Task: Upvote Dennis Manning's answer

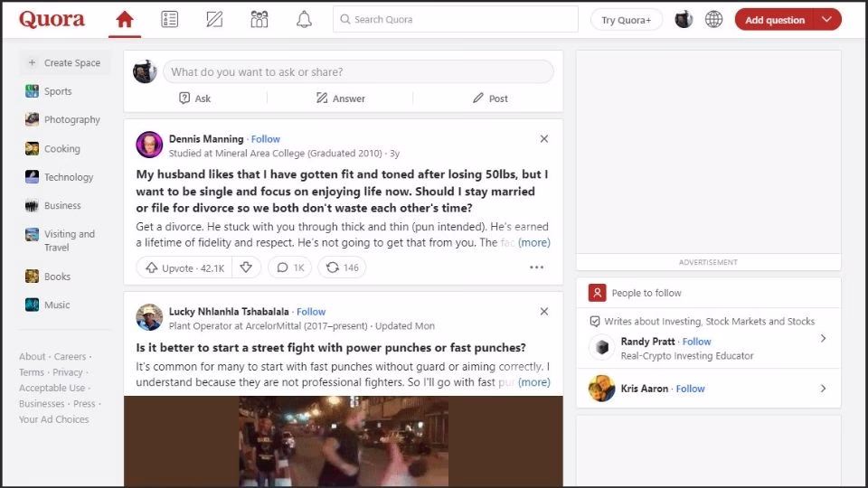Action: (184, 267)
